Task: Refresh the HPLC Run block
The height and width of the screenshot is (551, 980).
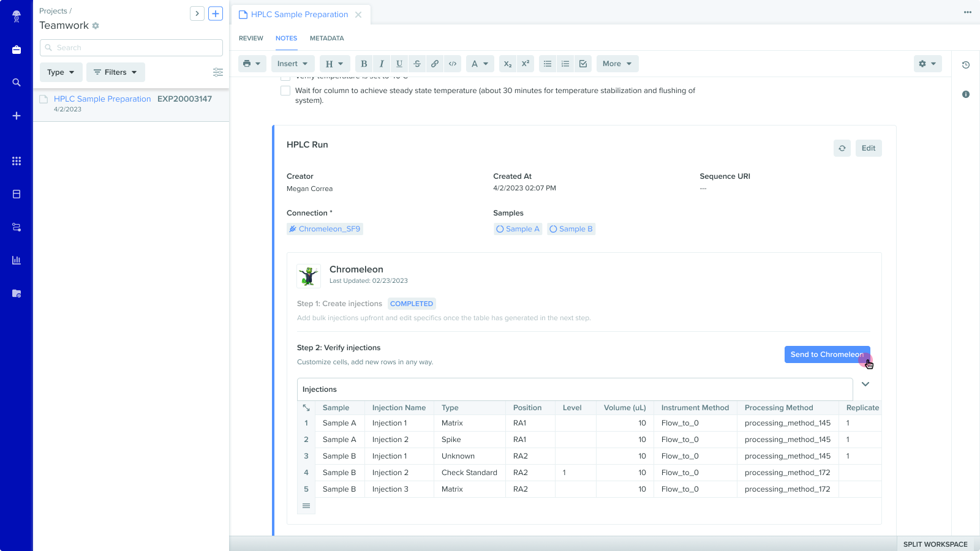Action: tap(842, 148)
